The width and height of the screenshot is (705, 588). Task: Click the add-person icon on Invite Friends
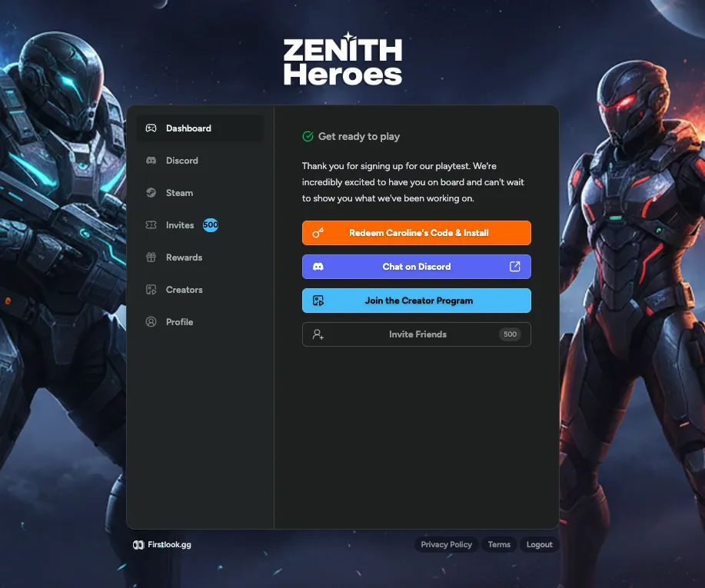point(318,334)
